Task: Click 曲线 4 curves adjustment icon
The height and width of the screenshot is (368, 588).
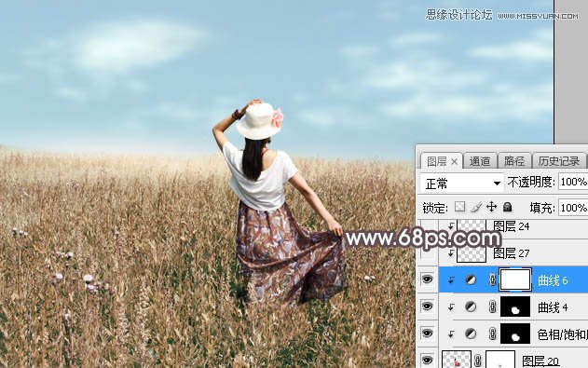Action: pyautogui.click(x=471, y=307)
